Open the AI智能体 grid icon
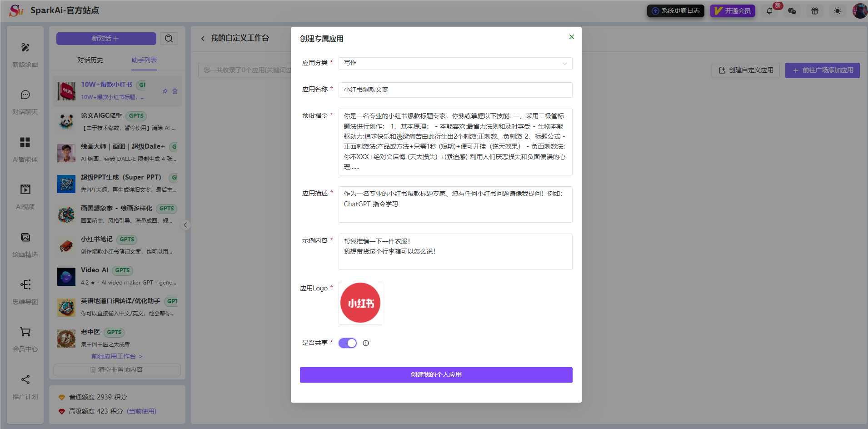Viewport: 868px width, 429px height. click(x=25, y=142)
